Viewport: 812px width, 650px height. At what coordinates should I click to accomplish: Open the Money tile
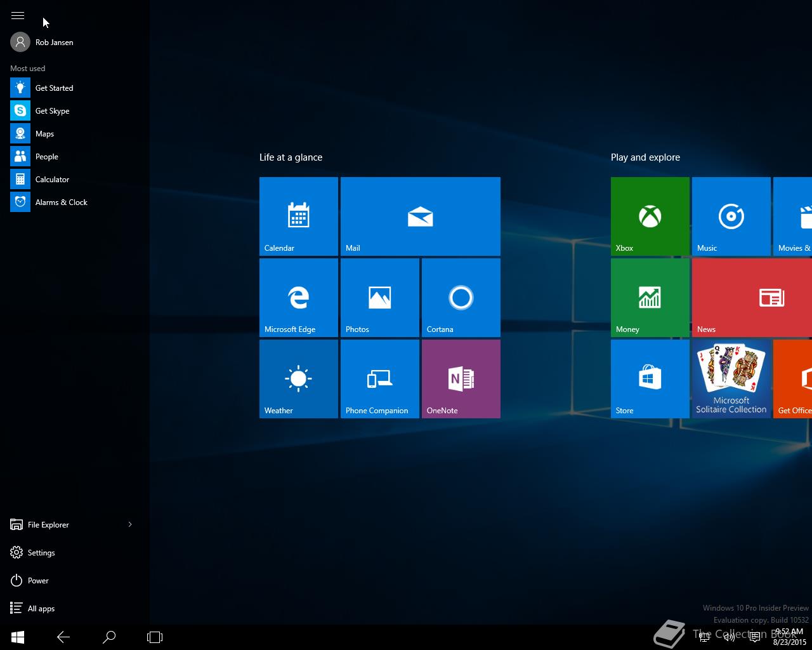pos(650,298)
